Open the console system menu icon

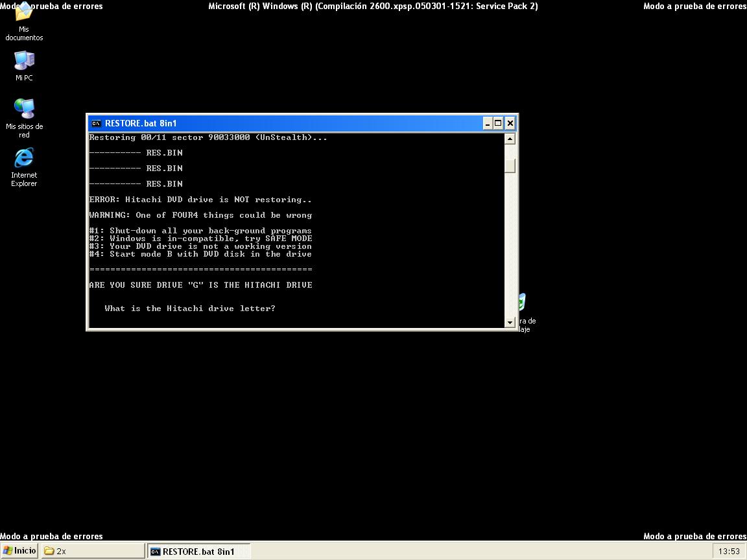click(x=96, y=123)
